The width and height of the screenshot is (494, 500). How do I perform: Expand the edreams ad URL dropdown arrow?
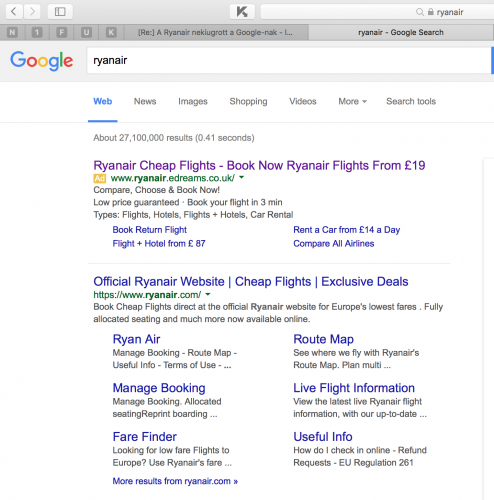pos(242,178)
